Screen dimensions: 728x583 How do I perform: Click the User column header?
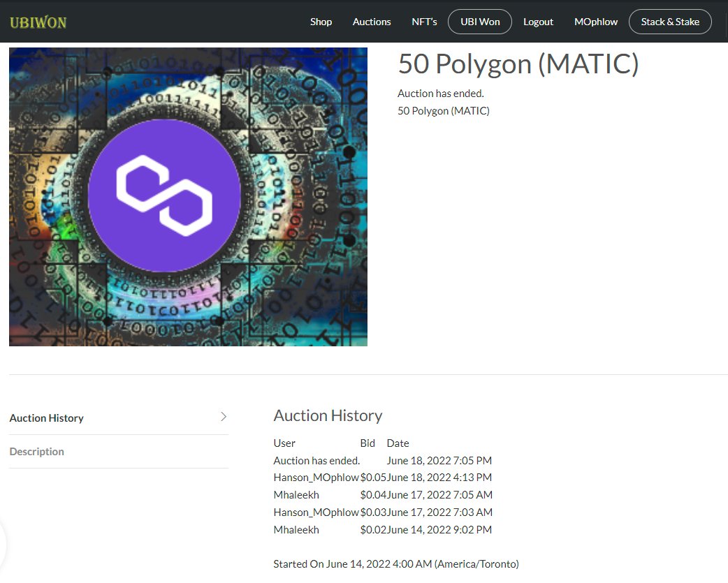tap(284, 443)
